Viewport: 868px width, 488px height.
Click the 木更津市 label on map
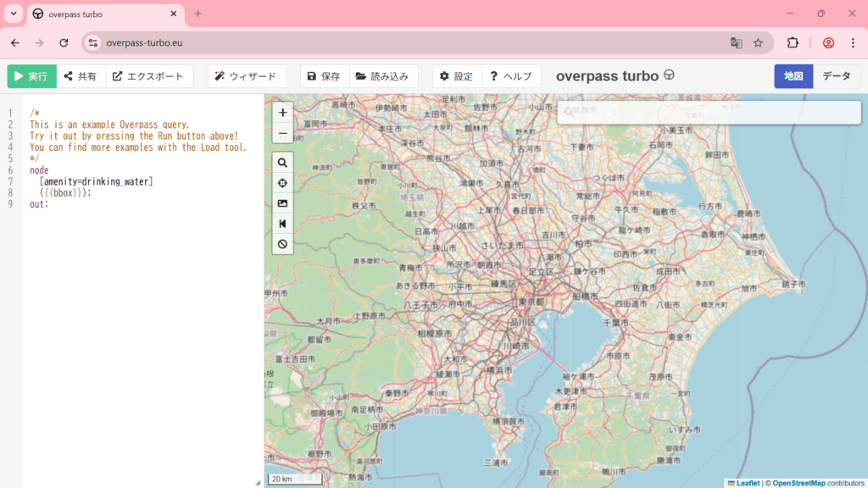[x=570, y=391]
